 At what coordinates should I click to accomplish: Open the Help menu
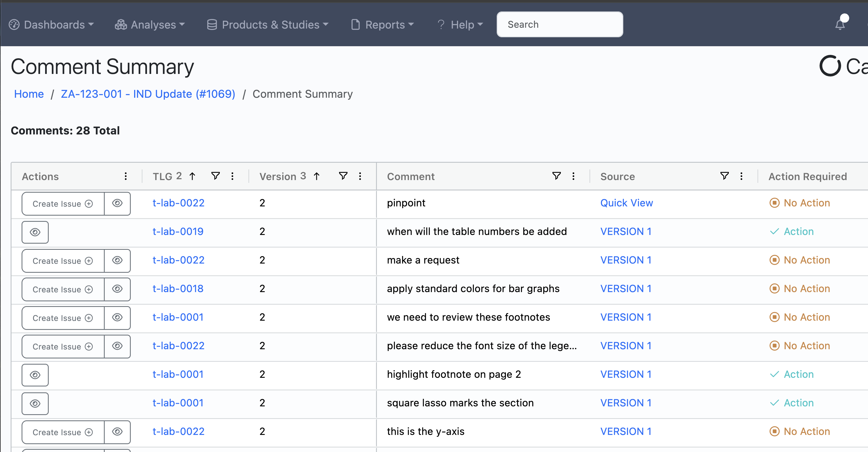pos(460,25)
